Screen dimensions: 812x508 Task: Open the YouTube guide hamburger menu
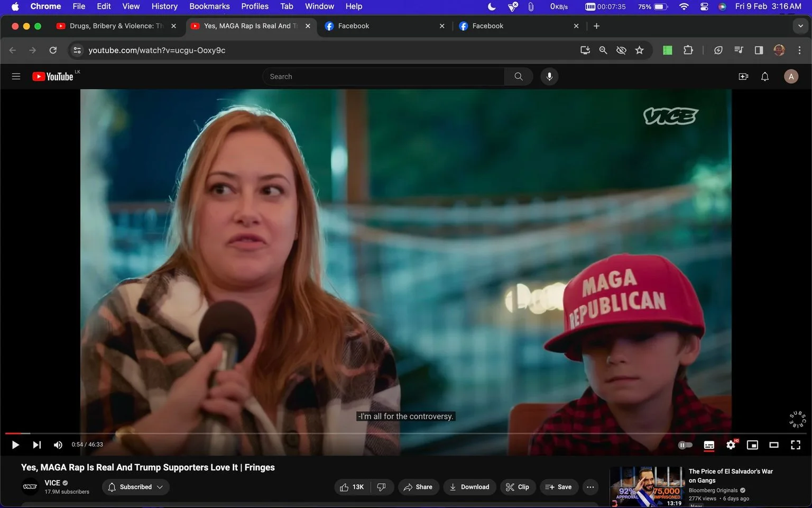(16, 77)
